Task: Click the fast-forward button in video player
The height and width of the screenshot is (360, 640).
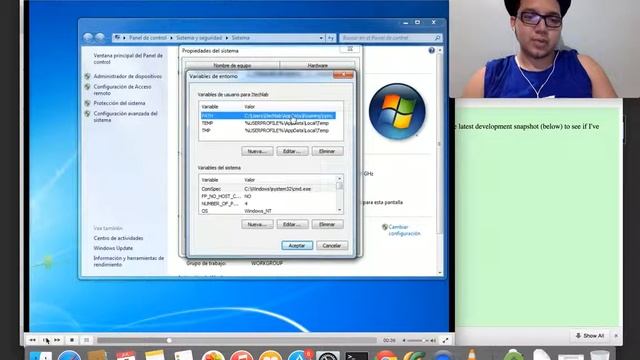Action: (x=57, y=340)
